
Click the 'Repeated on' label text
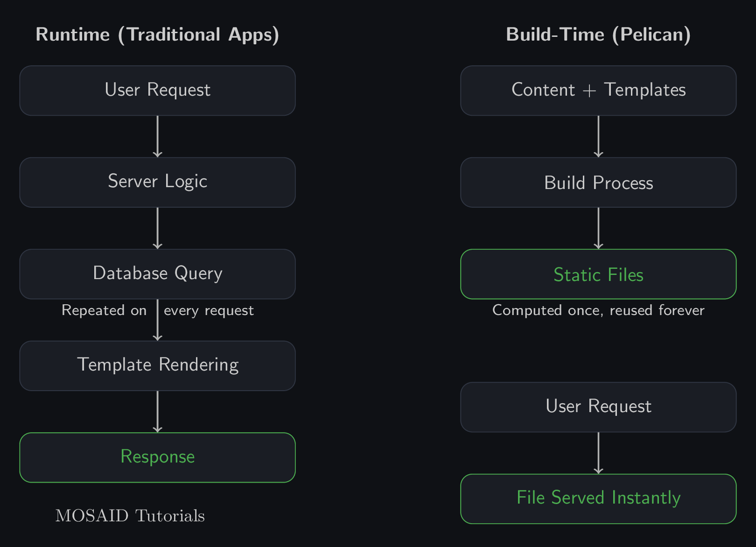(x=104, y=310)
